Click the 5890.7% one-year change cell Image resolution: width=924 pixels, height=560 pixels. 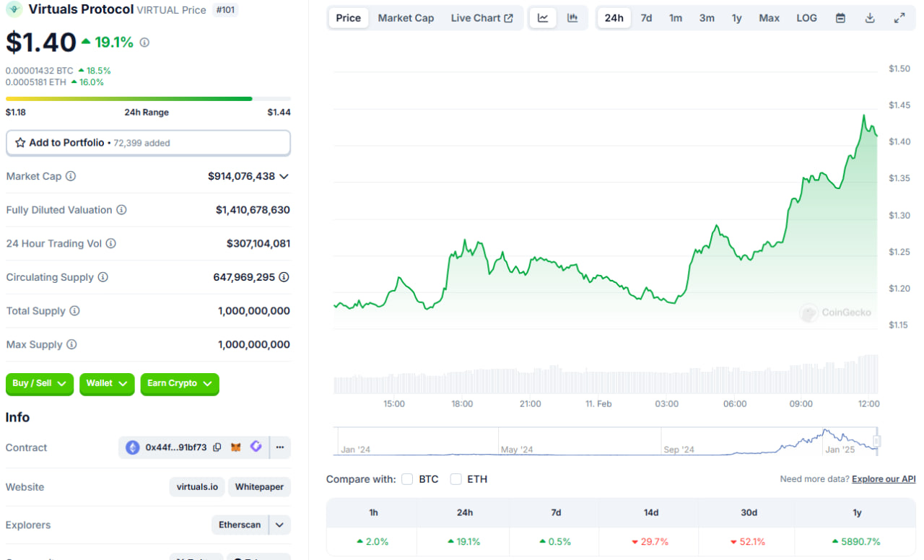[x=856, y=541]
